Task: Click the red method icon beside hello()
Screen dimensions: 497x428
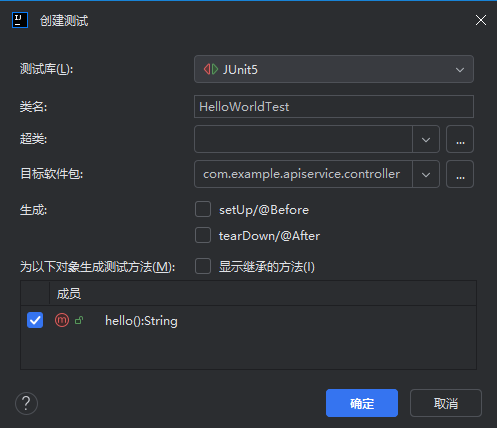Action: tap(62, 320)
